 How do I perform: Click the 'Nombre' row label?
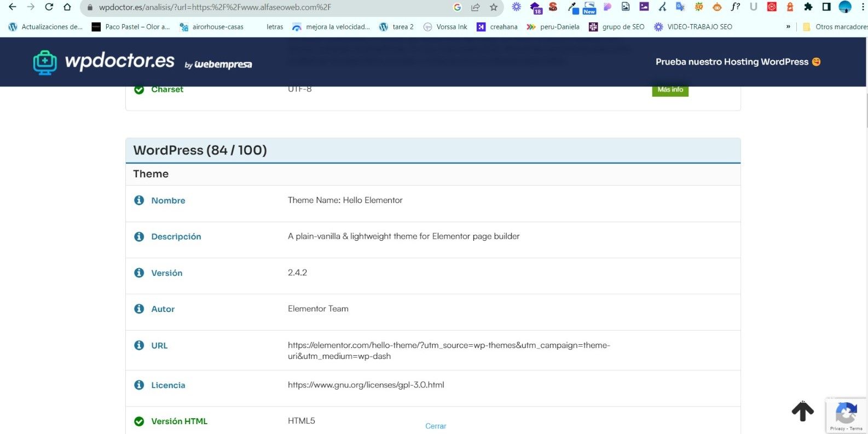point(168,201)
